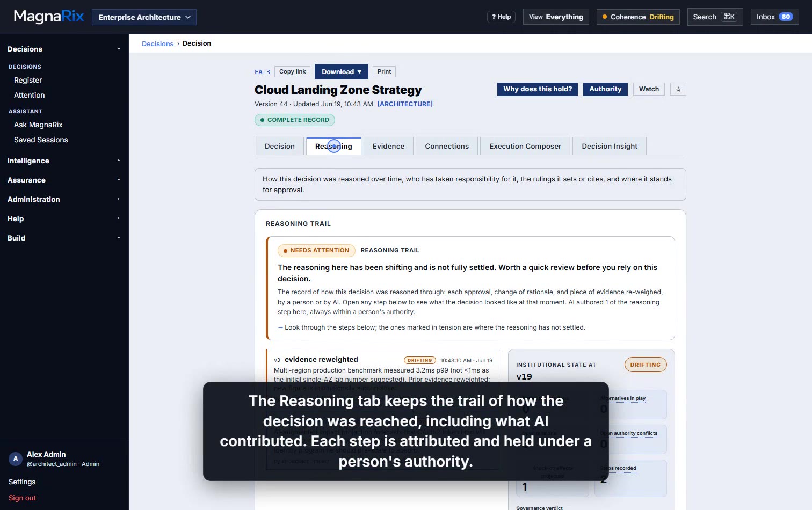Open the Help question mark button

(x=501, y=17)
